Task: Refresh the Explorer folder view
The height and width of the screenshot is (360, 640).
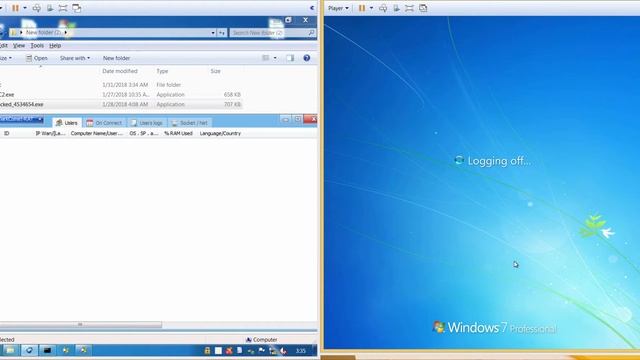Action: click(x=222, y=33)
